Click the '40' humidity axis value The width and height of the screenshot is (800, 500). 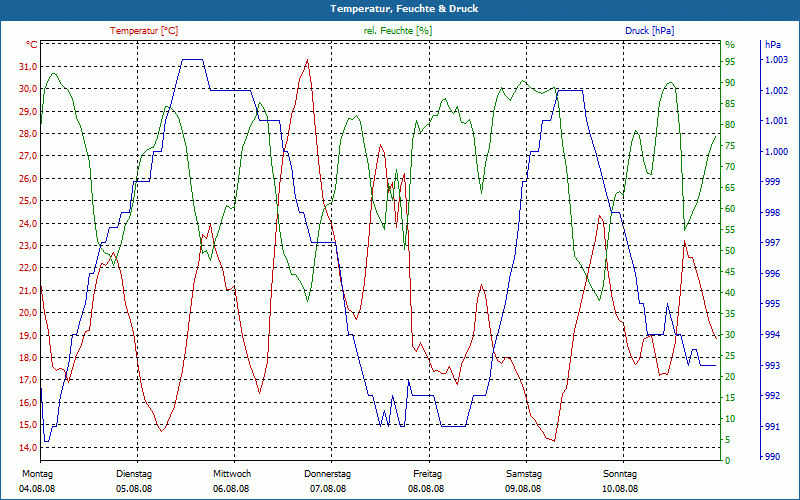click(730, 292)
